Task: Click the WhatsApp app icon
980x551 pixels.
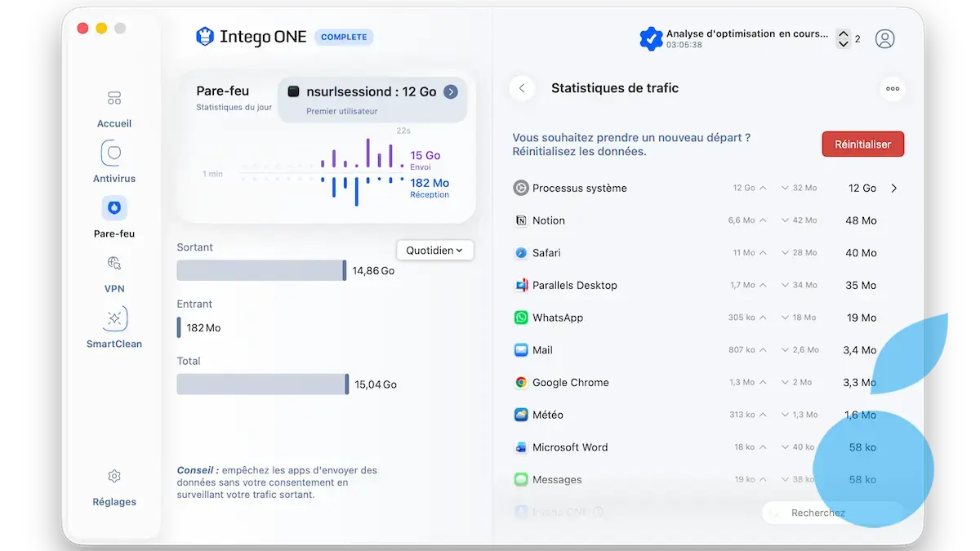Action: pyautogui.click(x=521, y=318)
